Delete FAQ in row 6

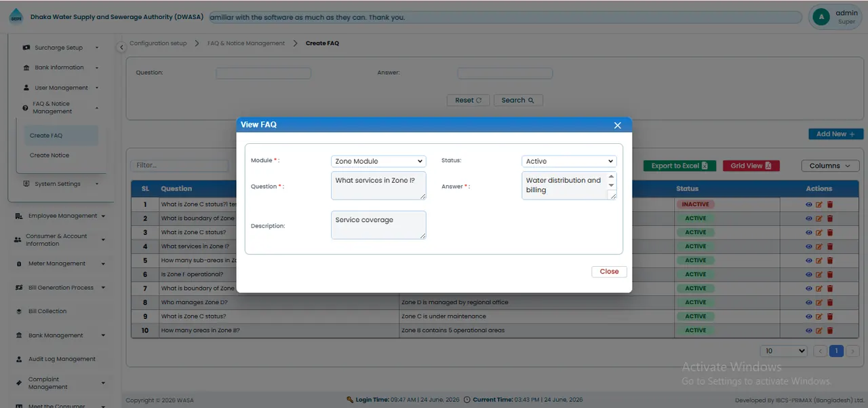pos(830,274)
